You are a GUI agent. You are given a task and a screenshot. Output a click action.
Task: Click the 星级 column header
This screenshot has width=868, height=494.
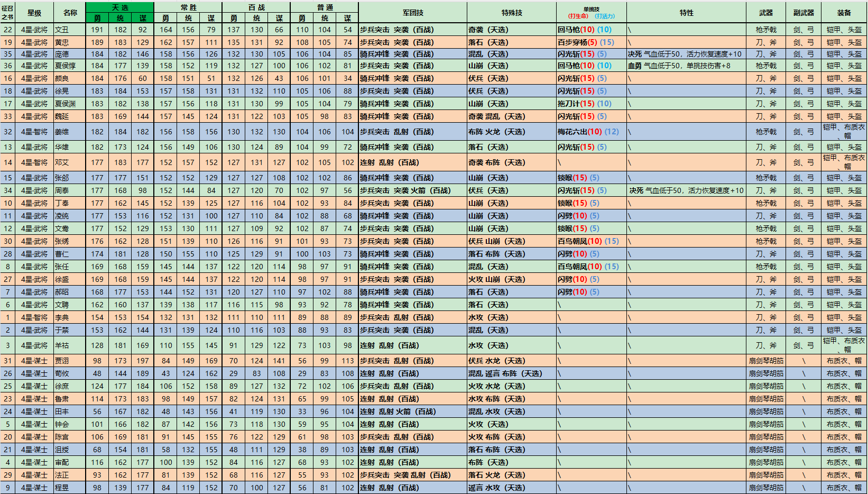[x=34, y=13]
